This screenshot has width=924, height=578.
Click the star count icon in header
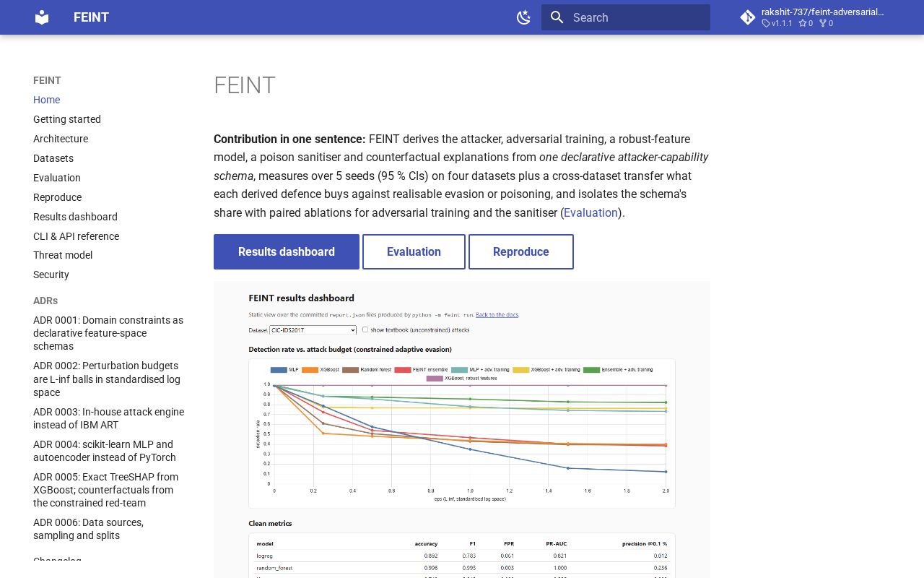[802, 23]
